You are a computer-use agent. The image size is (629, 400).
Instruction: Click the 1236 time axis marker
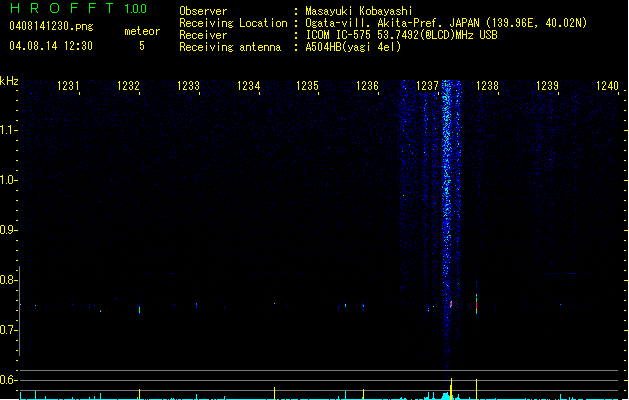pyautogui.click(x=367, y=86)
